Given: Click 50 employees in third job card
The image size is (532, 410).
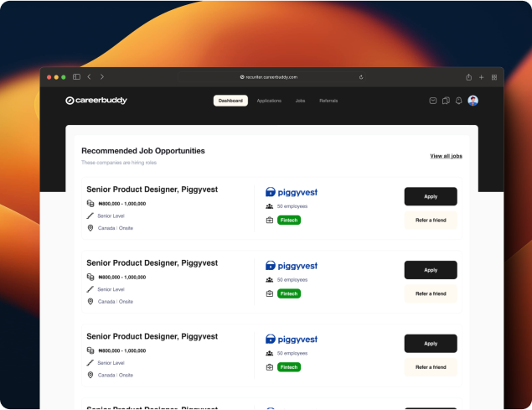Looking at the screenshot, I should point(292,353).
